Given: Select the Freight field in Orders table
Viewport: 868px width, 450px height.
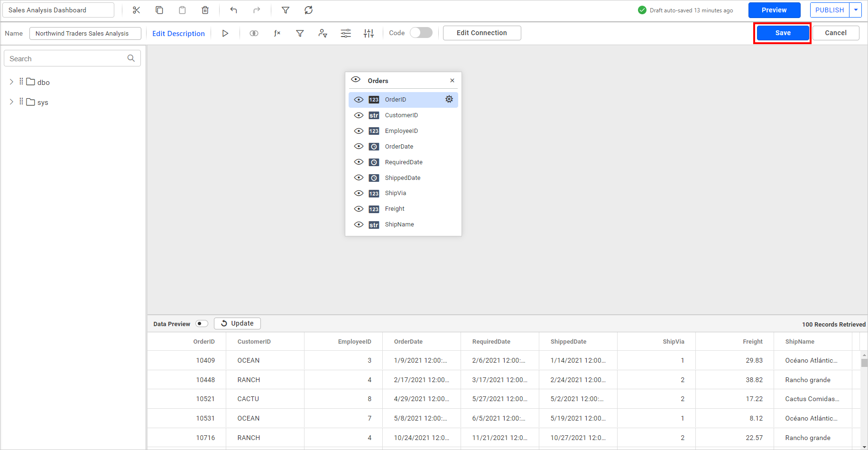Looking at the screenshot, I should pos(395,209).
